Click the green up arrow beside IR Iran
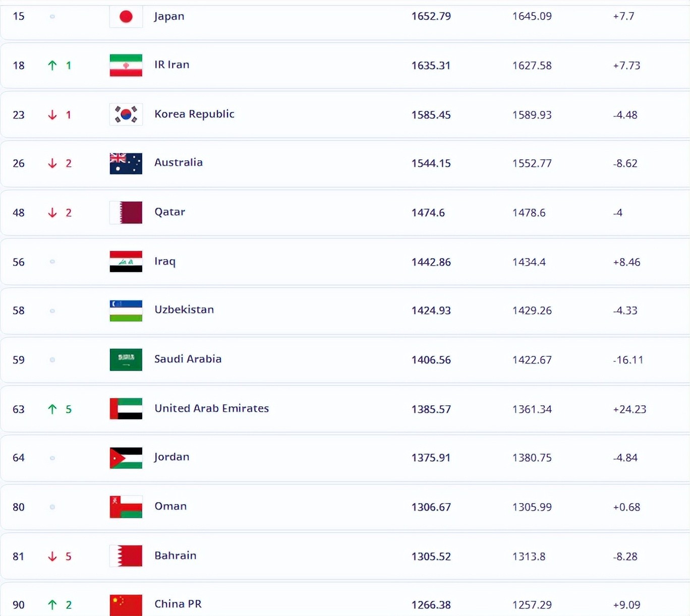Image resolution: width=690 pixels, height=616 pixels. click(x=52, y=66)
